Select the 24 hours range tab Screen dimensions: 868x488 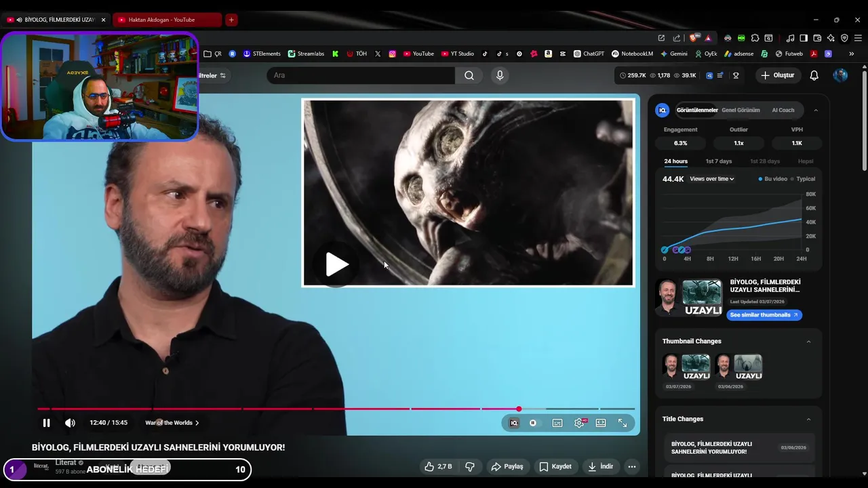point(675,161)
